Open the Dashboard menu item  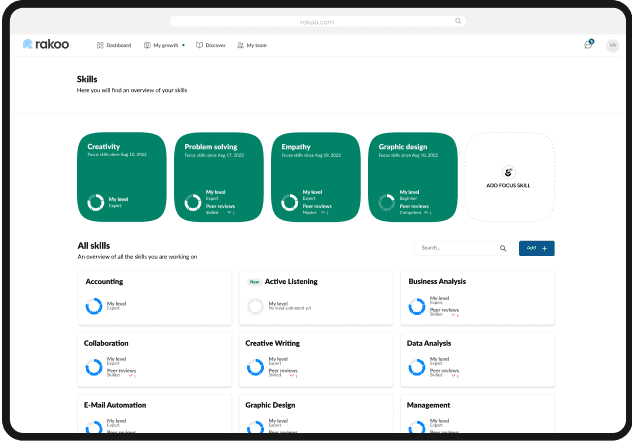click(x=114, y=45)
